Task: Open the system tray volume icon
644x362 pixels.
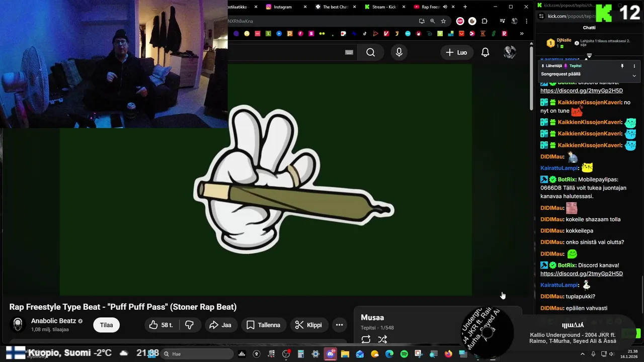Action: point(612,354)
